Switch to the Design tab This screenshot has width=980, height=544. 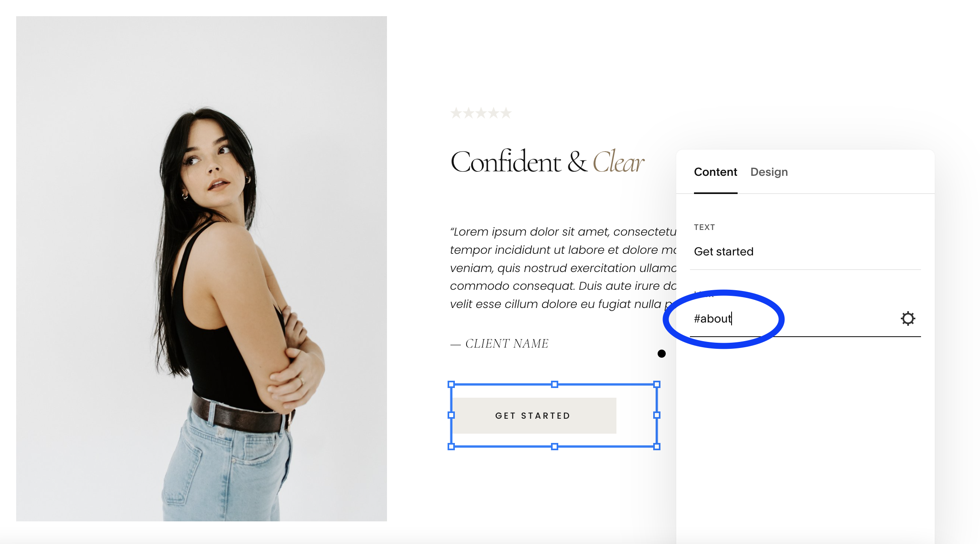769,172
